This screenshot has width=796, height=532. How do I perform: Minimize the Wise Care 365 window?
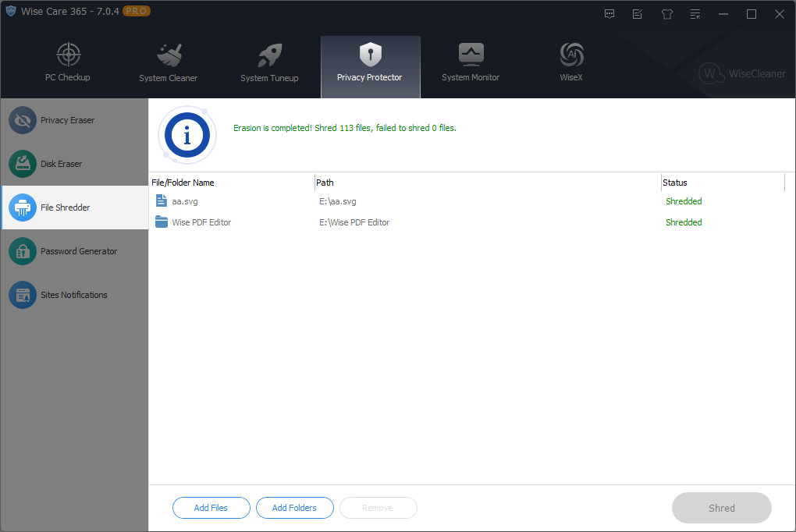click(723, 14)
